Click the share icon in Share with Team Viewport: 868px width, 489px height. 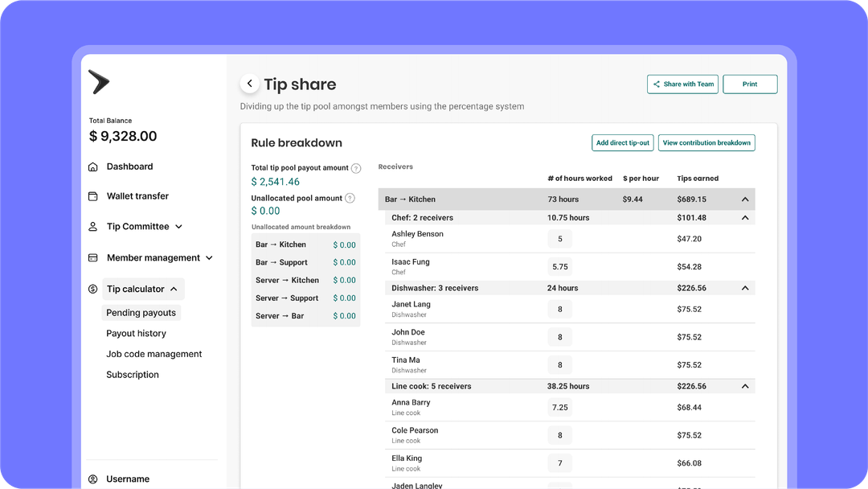point(657,84)
